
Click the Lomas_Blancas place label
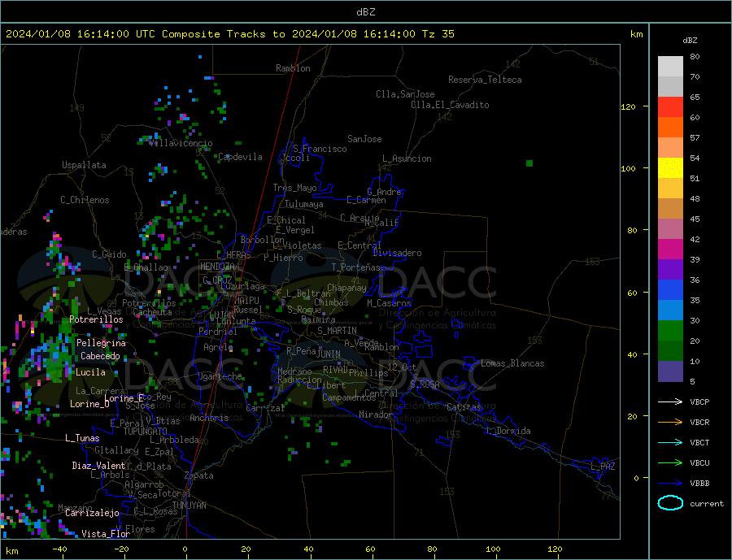click(x=512, y=363)
